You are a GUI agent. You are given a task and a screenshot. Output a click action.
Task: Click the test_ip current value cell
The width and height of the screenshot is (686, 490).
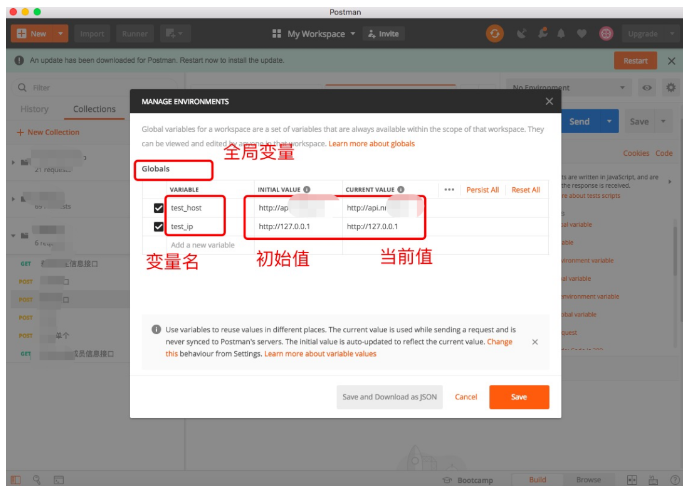[389, 227]
